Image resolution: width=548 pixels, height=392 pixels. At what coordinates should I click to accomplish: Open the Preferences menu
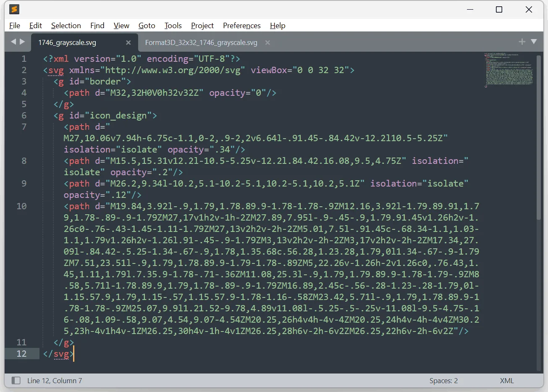(x=241, y=26)
